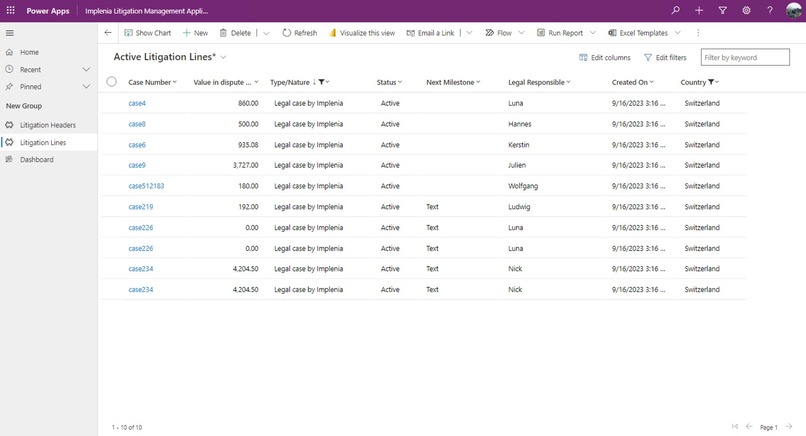Toggle the select-all rows circle
This screenshot has width=806, height=436.
(112, 82)
